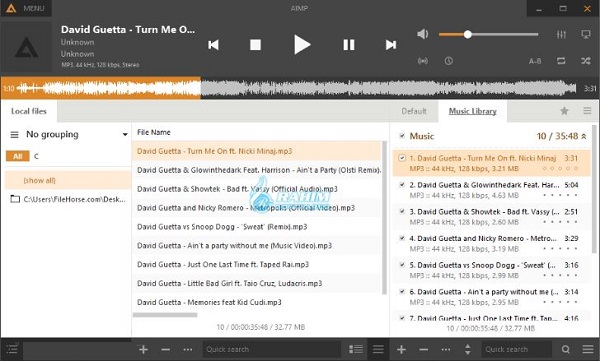Open the equalizer icon
The image size is (600, 361).
[561, 34]
